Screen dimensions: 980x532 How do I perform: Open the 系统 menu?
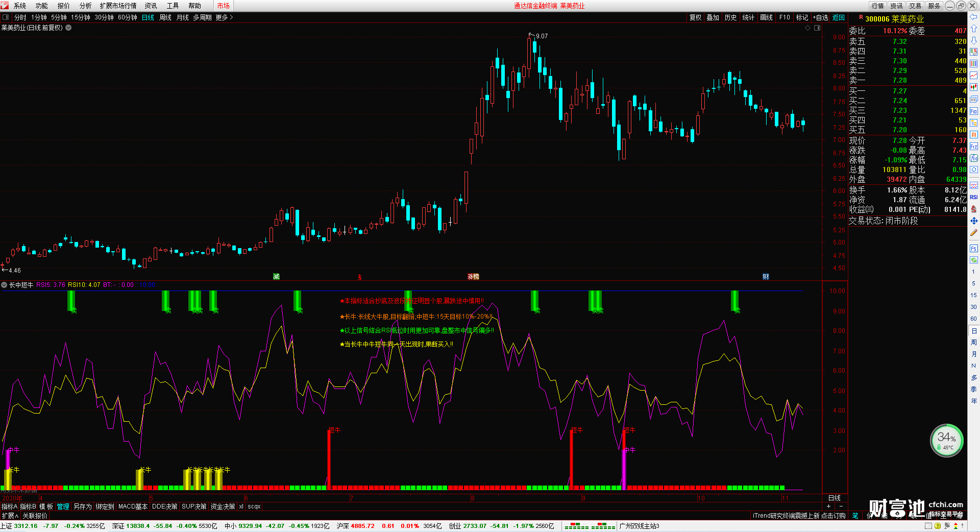tap(20, 6)
